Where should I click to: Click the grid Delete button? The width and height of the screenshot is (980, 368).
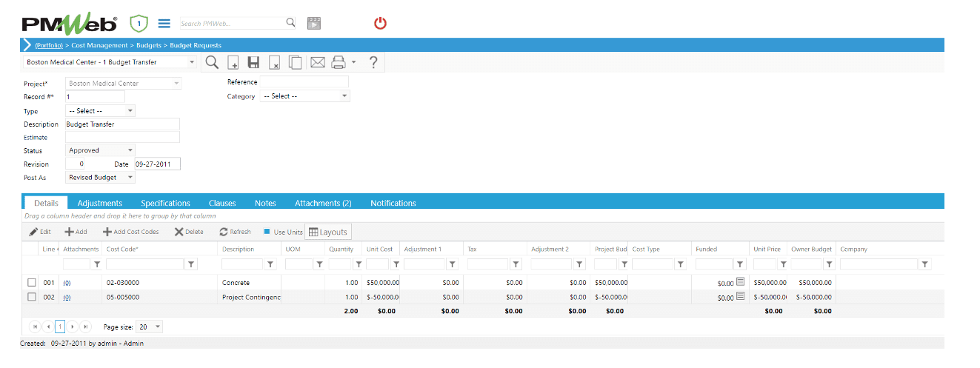pos(189,232)
